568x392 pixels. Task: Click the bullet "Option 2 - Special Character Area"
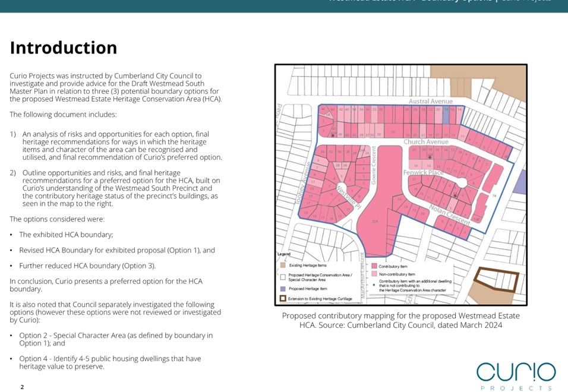coord(116,340)
